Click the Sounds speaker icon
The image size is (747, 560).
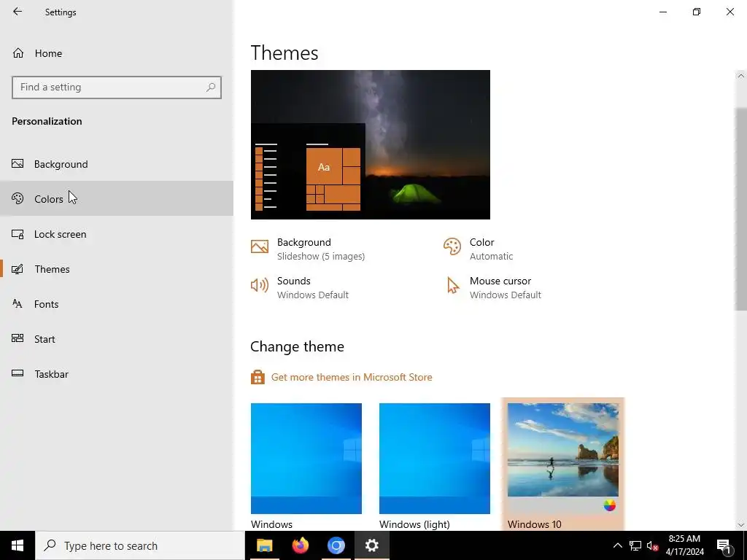pyautogui.click(x=260, y=285)
